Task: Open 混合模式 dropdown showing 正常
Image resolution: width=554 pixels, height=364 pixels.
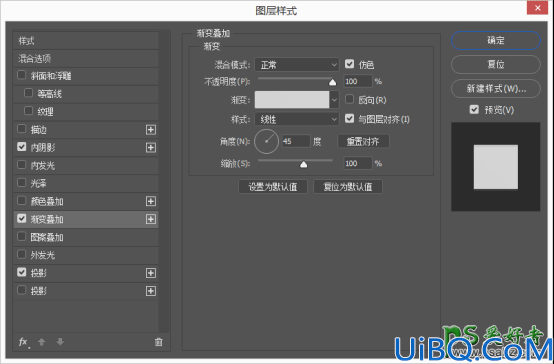Action: [x=297, y=65]
